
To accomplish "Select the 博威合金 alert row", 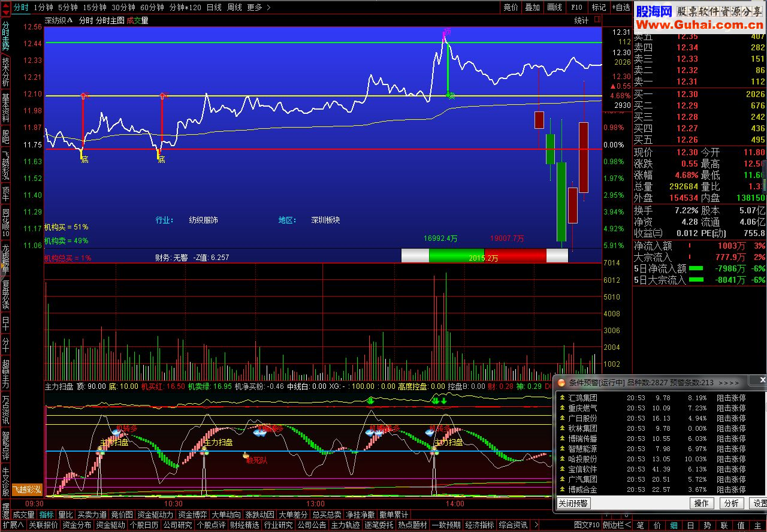I will click(662, 489).
